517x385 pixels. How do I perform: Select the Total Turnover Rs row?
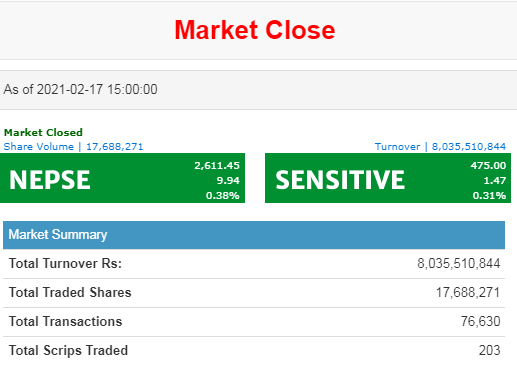pyautogui.click(x=254, y=264)
